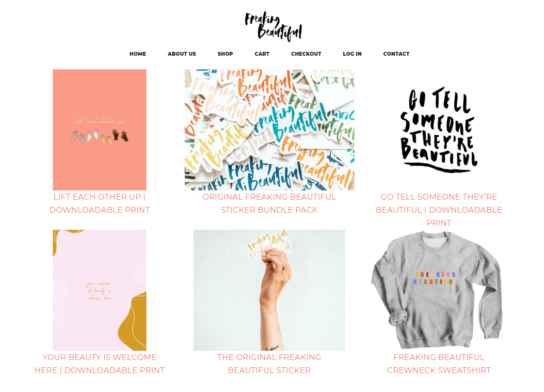The image size is (544, 392).
Task: Open the CONTACT page
Action: [x=396, y=54]
